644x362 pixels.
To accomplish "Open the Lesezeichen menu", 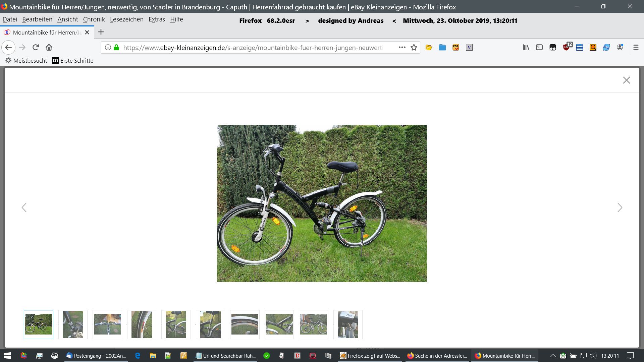I will click(x=126, y=19).
